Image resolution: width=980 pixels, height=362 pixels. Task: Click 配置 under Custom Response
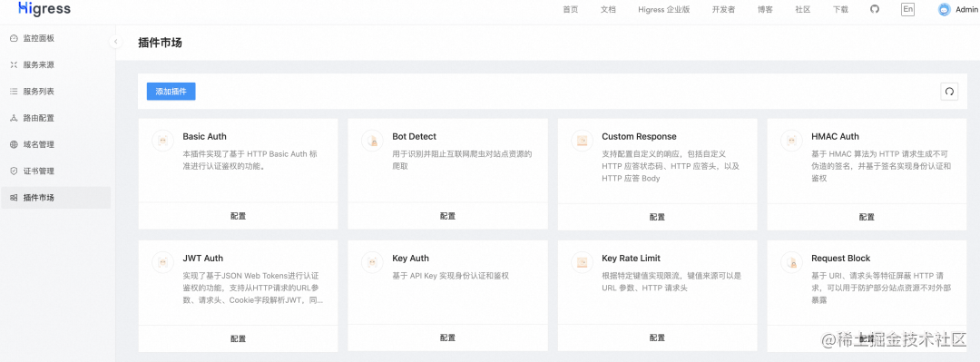pyautogui.click(x=657, y=216)
